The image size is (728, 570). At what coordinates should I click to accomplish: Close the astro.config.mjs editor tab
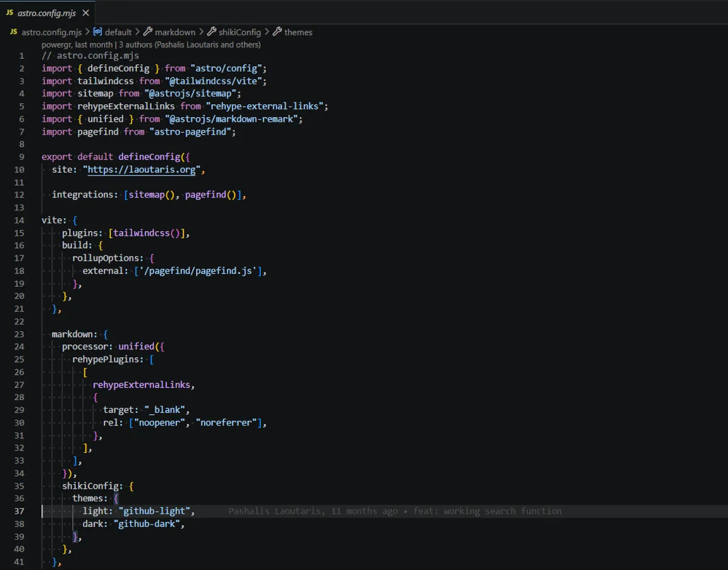click(86, 12)
